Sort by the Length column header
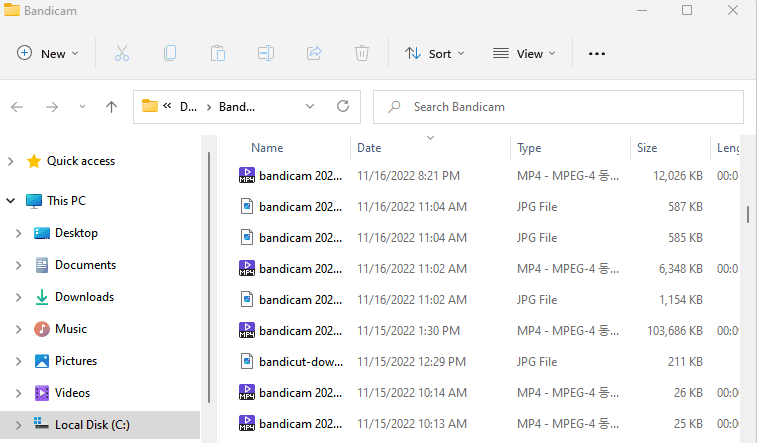 pyautogui.click(x=726, y=148)
